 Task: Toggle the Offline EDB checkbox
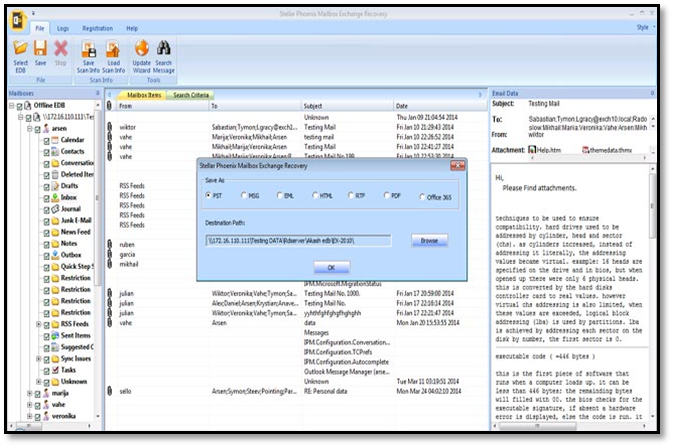pyautogui.click(x=19, y=106)
